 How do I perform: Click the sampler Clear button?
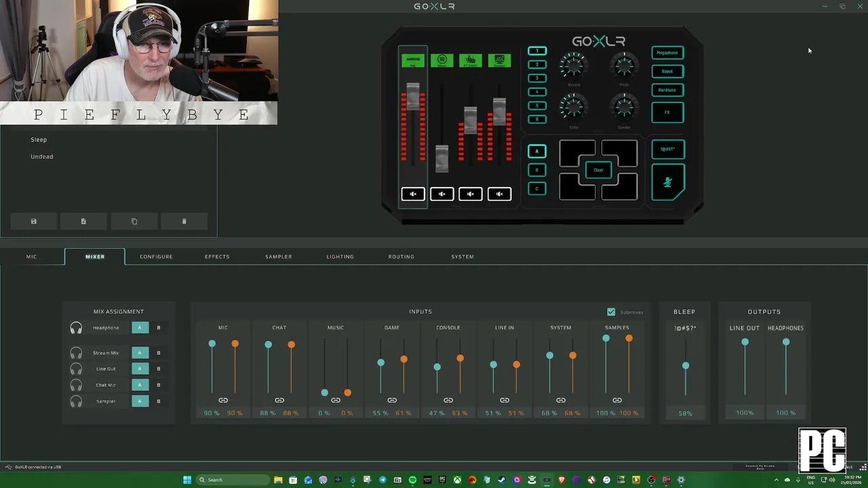click(x=598, y=170)
